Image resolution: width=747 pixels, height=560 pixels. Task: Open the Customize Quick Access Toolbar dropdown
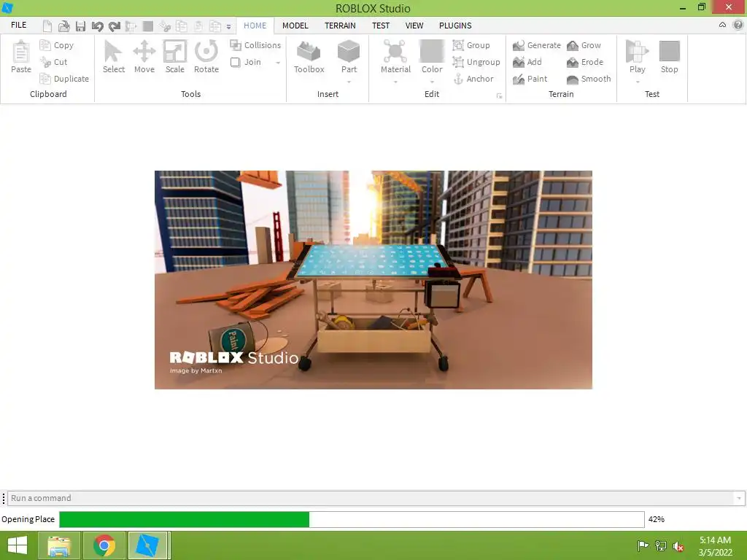coord(228,27)
